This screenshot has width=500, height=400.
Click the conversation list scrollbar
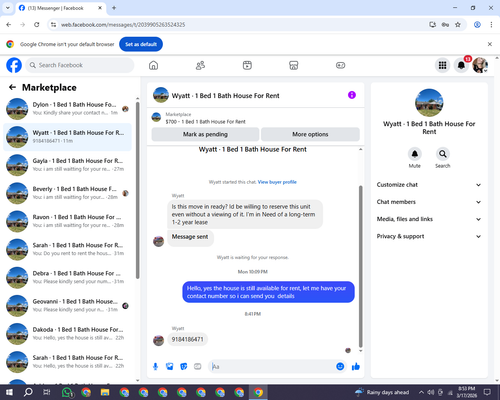[137, 190]
